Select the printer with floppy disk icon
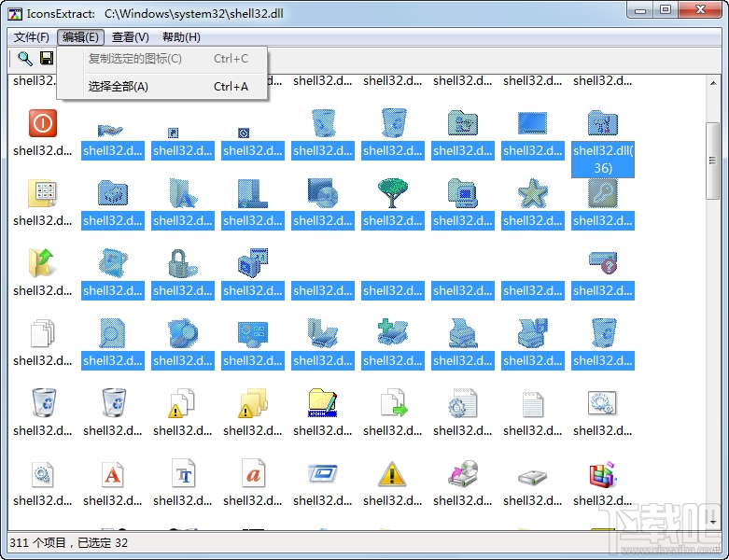 pos(532,333)
